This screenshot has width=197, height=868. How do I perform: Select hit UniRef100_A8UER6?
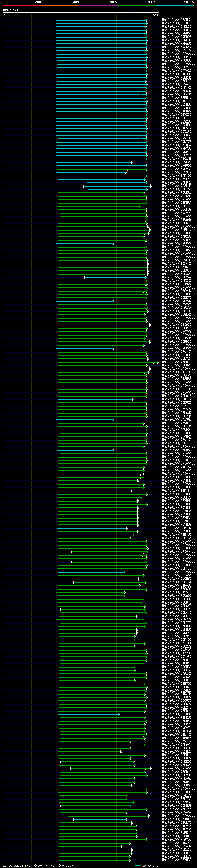(176, 193)
